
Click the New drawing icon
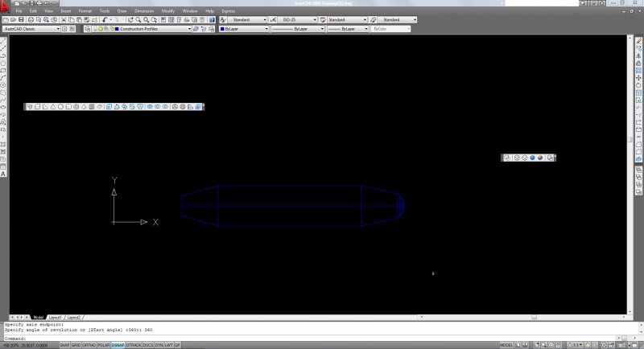coord(6,19)
